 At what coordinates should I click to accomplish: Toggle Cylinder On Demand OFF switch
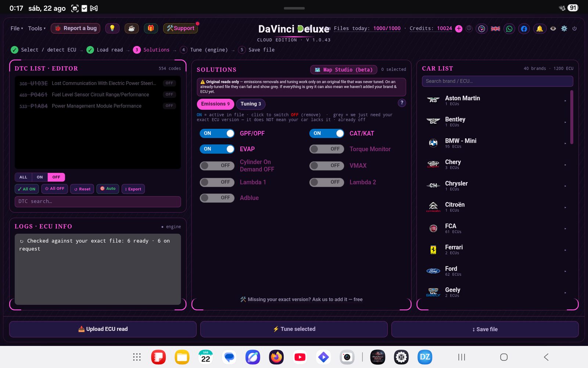click(217, 166)
